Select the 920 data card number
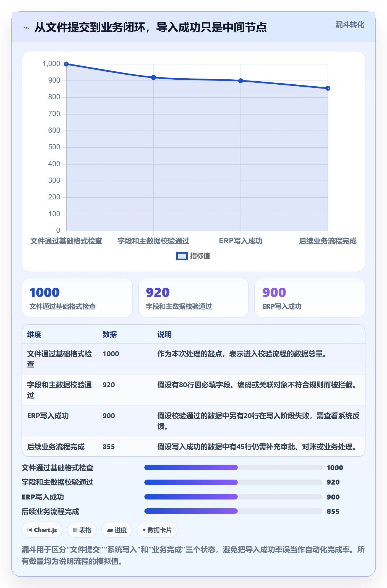The image size is (387, 588). point(158,293)
